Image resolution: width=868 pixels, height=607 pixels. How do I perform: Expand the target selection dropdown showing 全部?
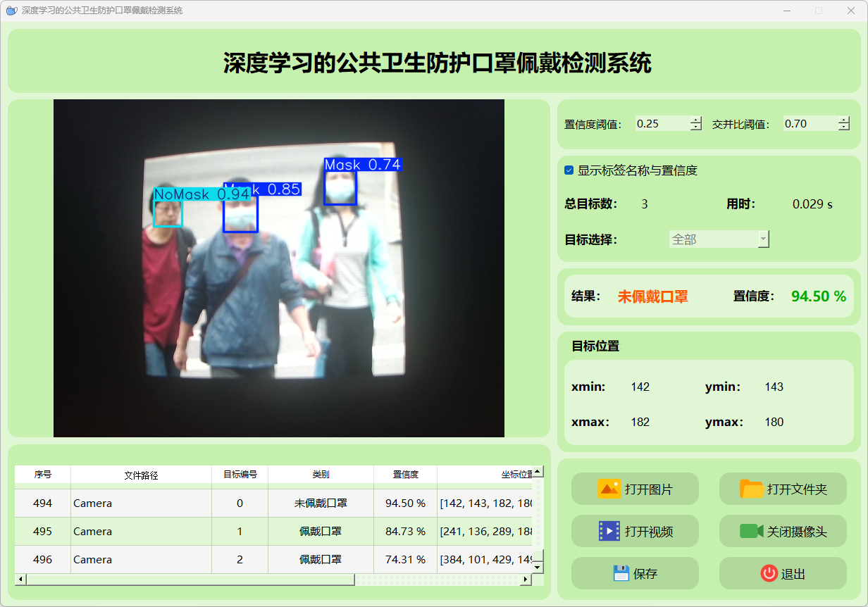point(762,239)
